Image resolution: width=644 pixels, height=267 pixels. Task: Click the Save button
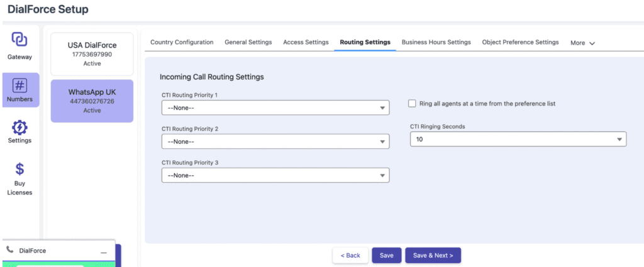coord(386,255)
